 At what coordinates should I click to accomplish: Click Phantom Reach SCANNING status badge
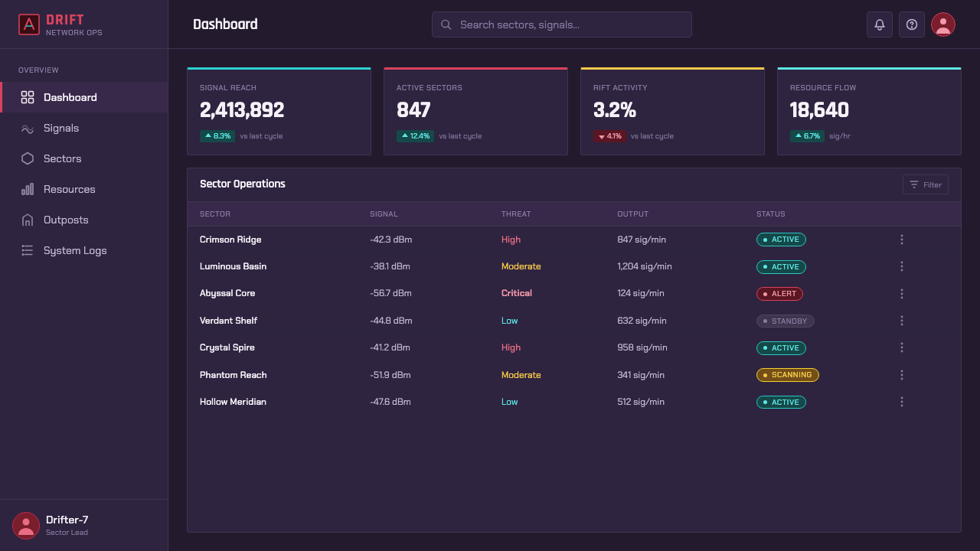(x=788, y=375)
